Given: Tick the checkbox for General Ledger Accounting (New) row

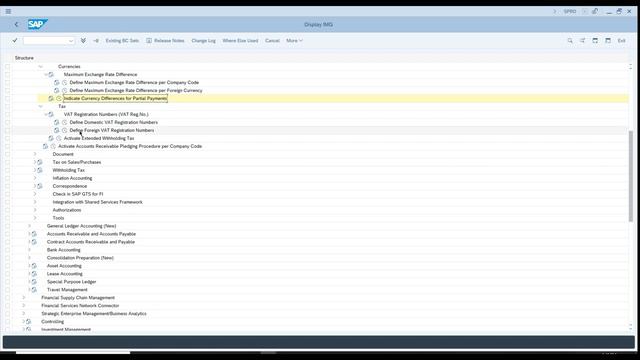Looking at the screenshot, I should [x=7, y=226].
